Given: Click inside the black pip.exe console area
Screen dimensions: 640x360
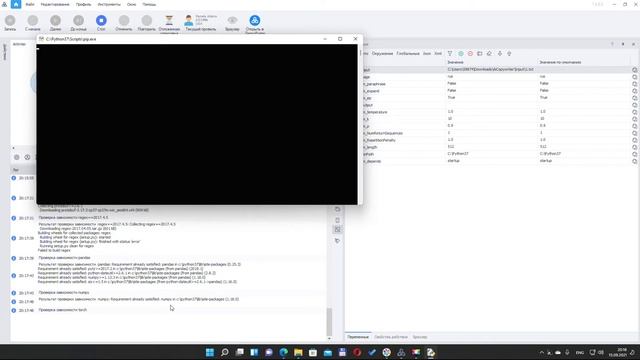Looking at the screenshot, I should pos(197,124).
